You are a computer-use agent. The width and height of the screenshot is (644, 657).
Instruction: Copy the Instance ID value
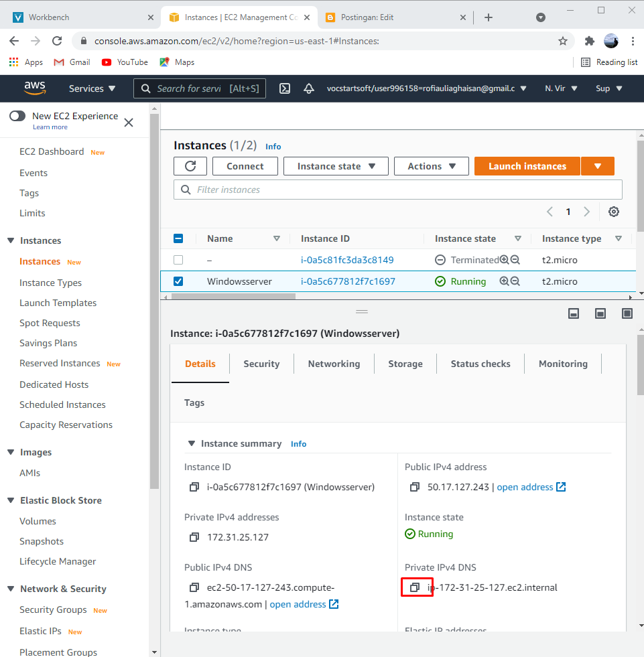coord(194,487)
